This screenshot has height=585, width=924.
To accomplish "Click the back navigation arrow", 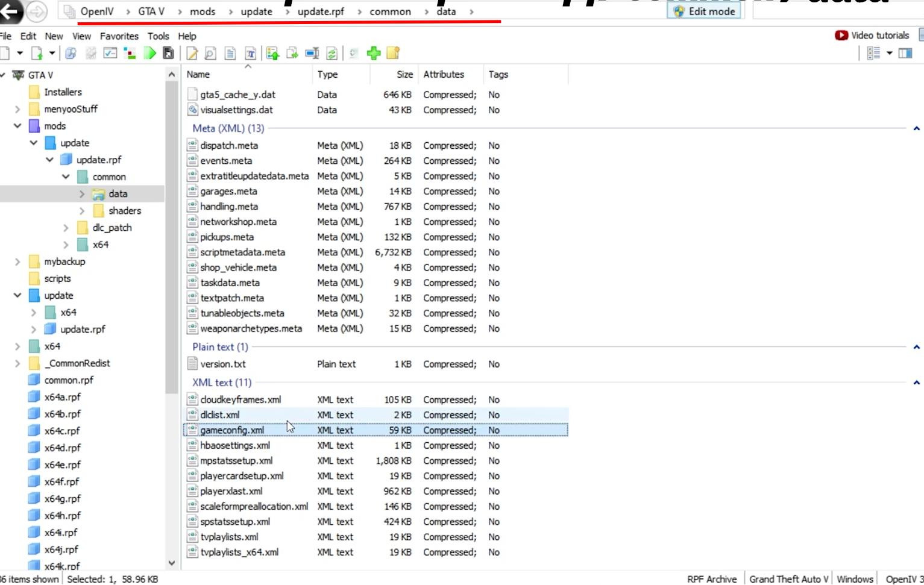I will pyautogui.click(x=10, y=11).
